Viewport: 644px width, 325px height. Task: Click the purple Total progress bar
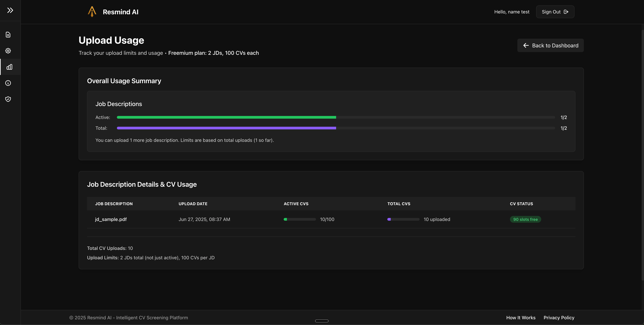[226, 128]
